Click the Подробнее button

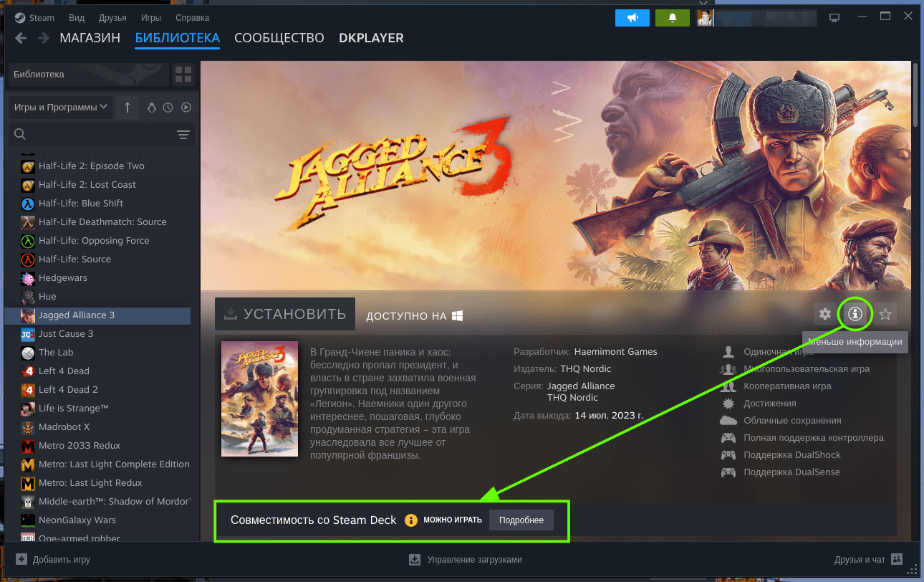pos(521,520)
